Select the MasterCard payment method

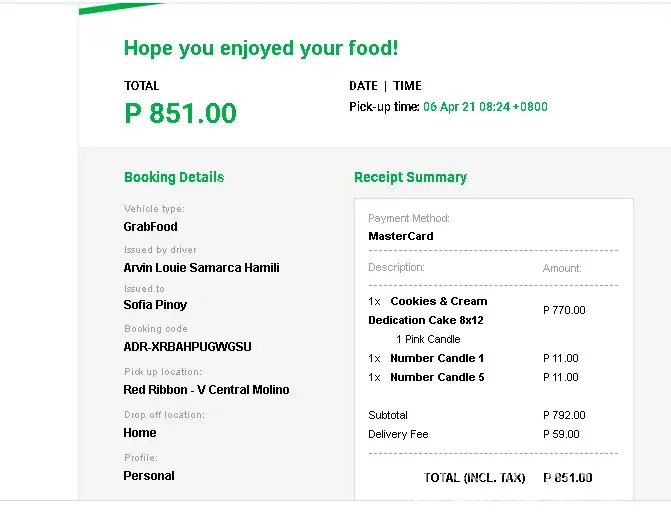tap(401, 237)
